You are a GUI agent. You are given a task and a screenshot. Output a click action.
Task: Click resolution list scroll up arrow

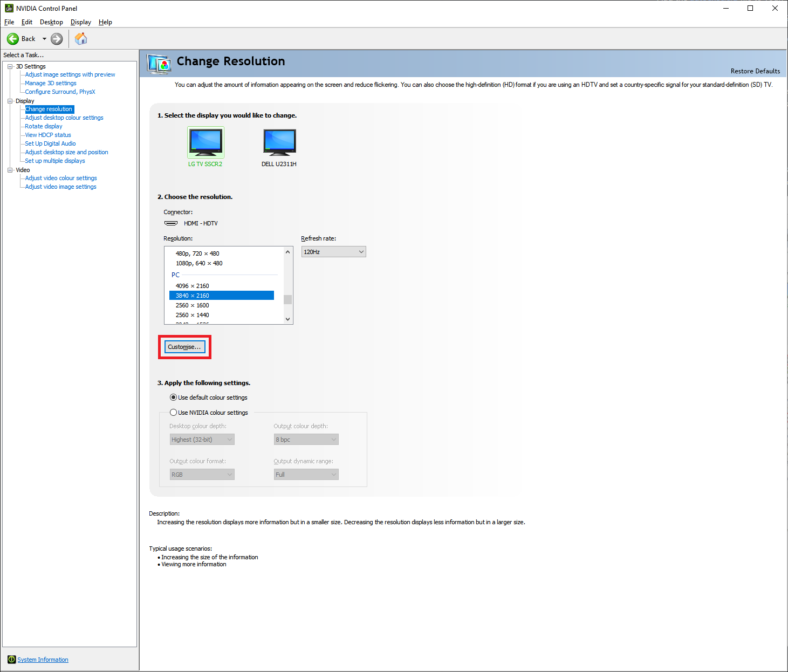287,252
